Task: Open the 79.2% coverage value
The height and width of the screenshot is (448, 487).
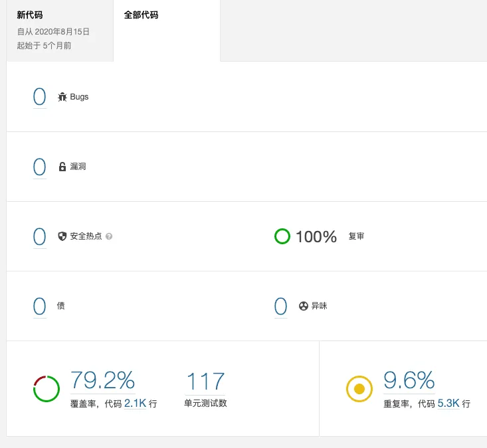Action: click(103, 380)
